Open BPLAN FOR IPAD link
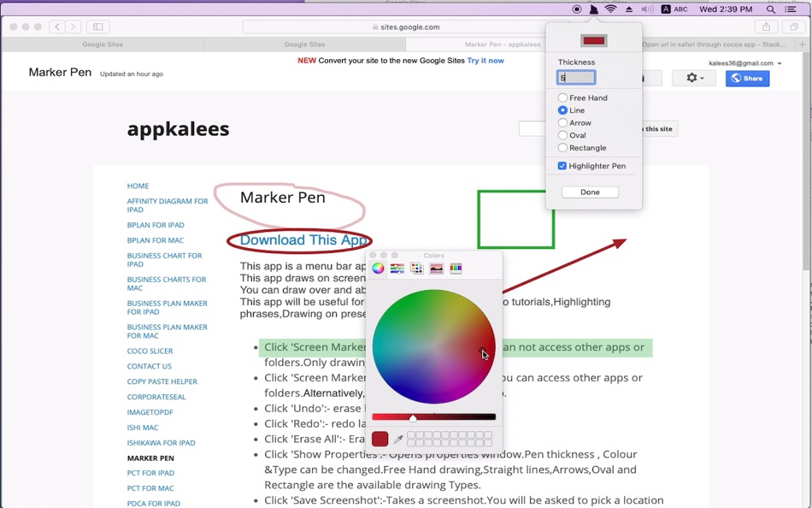Viewport: 812px width, 508px height. pos(156,225)
